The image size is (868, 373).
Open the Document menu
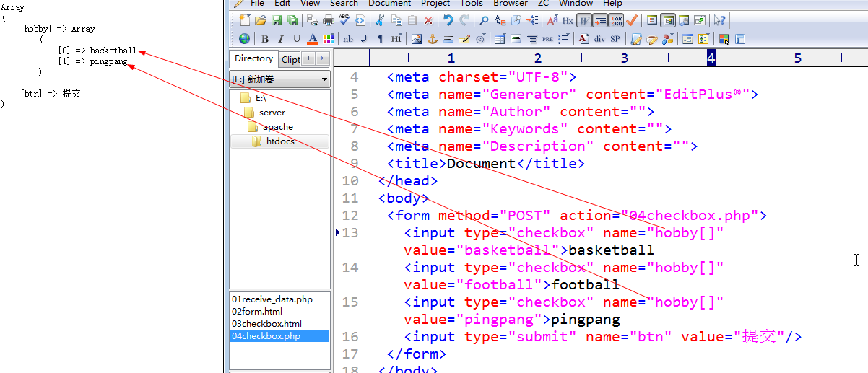coord(389,4)
